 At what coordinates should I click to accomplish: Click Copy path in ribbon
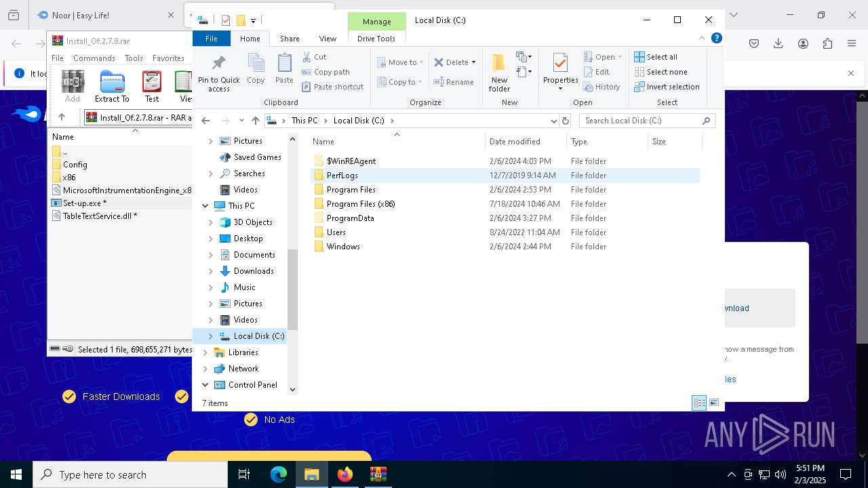click(x=325, y=72)
